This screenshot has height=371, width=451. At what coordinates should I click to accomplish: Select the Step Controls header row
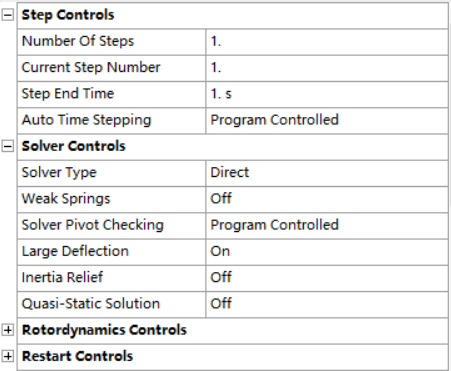(233, 15)
